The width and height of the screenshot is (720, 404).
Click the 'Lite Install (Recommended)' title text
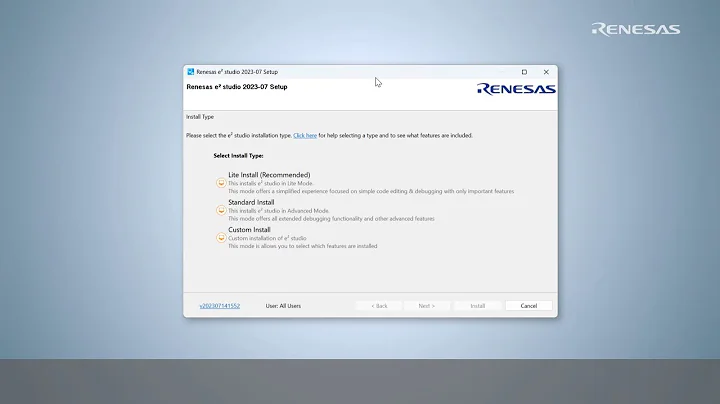click(x=269, y=175)
